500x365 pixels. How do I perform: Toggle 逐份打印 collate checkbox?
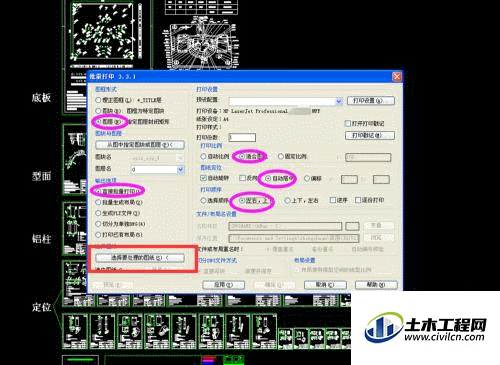pos(358,200)
